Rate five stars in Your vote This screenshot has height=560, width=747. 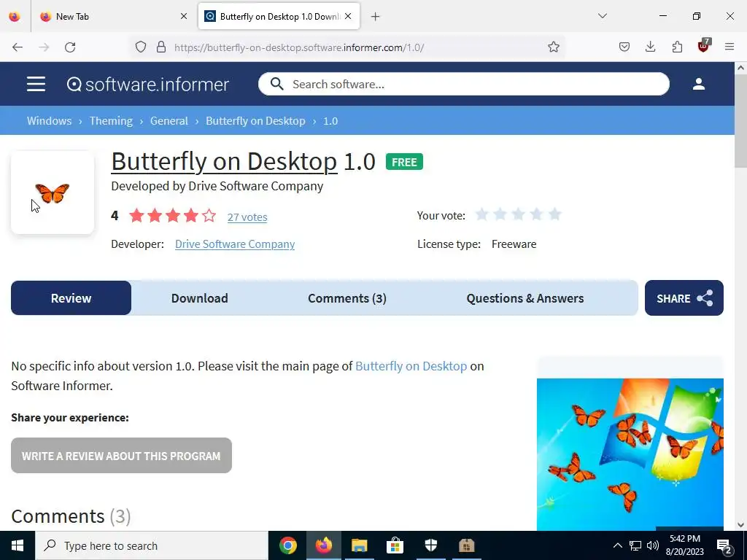(555, 215)
